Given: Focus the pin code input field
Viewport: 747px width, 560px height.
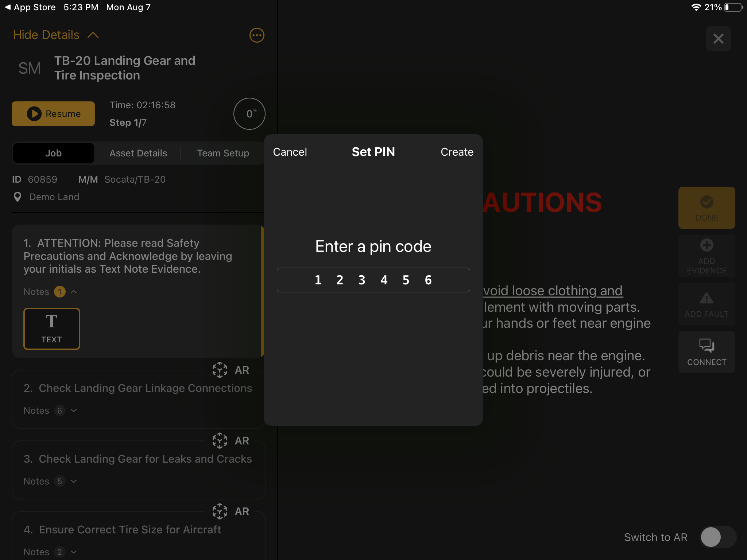Looking at the screenshot, I should [x=373, y=280].
